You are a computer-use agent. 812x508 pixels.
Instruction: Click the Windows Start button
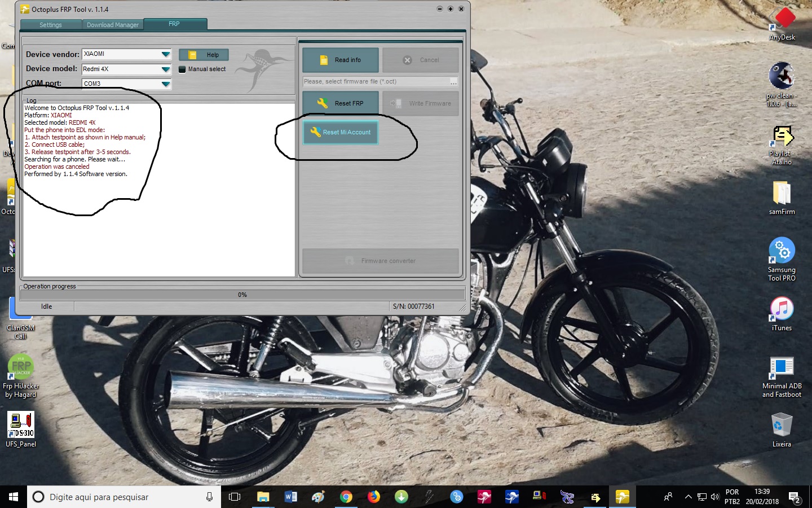[14, 497]
